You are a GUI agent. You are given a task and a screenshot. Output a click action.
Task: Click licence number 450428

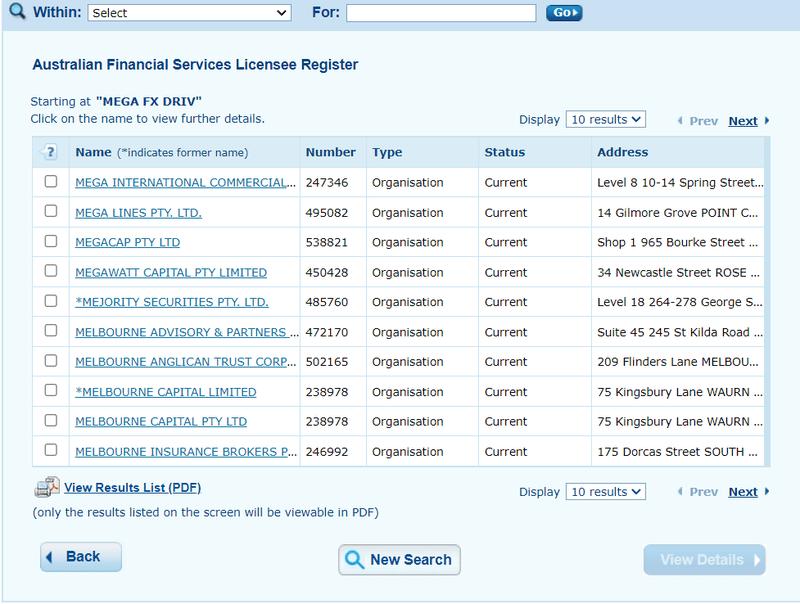tap(327, 272)
